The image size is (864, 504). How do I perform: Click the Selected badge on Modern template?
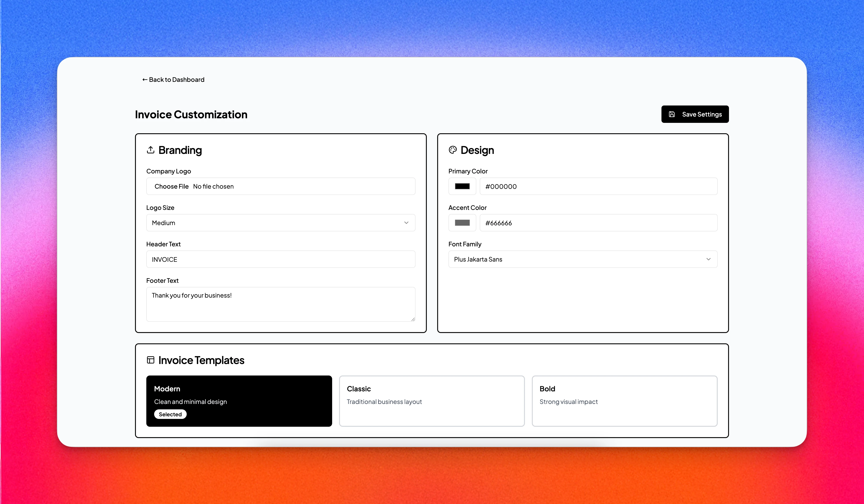(x=170, y=414)
